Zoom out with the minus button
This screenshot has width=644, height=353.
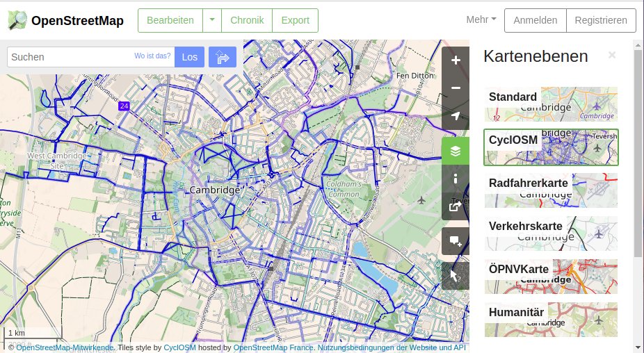(x=456, y=88)
